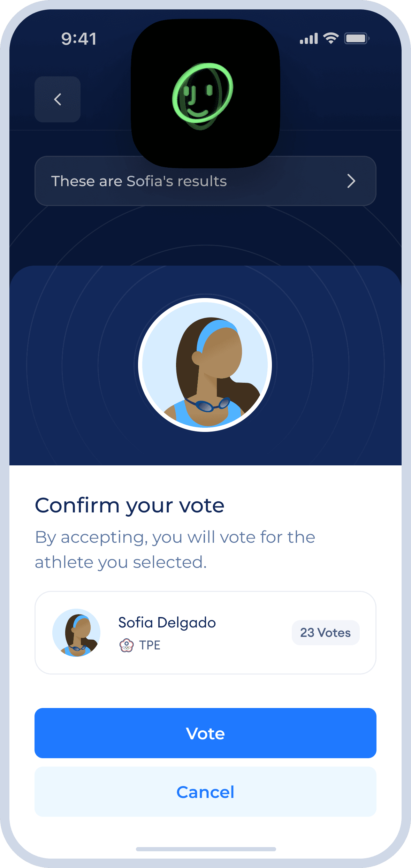Click Sofia's small avatar in the card

76,633
